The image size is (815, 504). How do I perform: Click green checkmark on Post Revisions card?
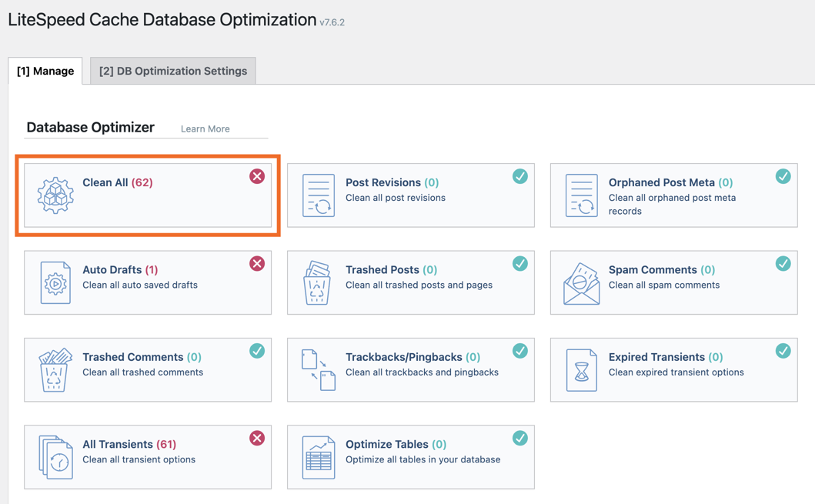[x=520, y=176]
